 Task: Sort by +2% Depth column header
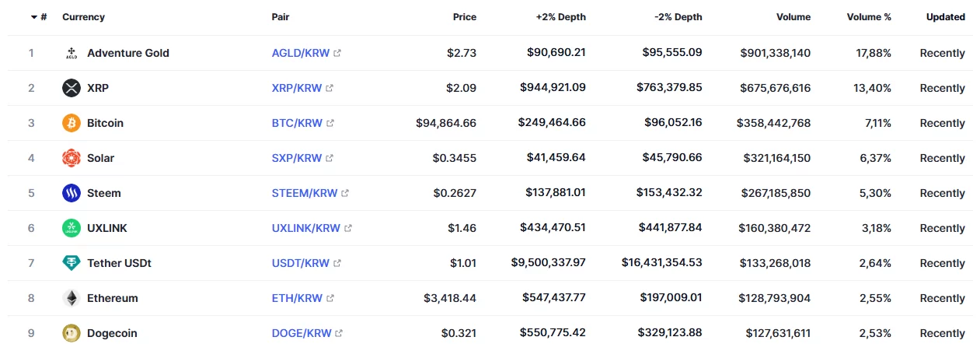coord(561,16)
